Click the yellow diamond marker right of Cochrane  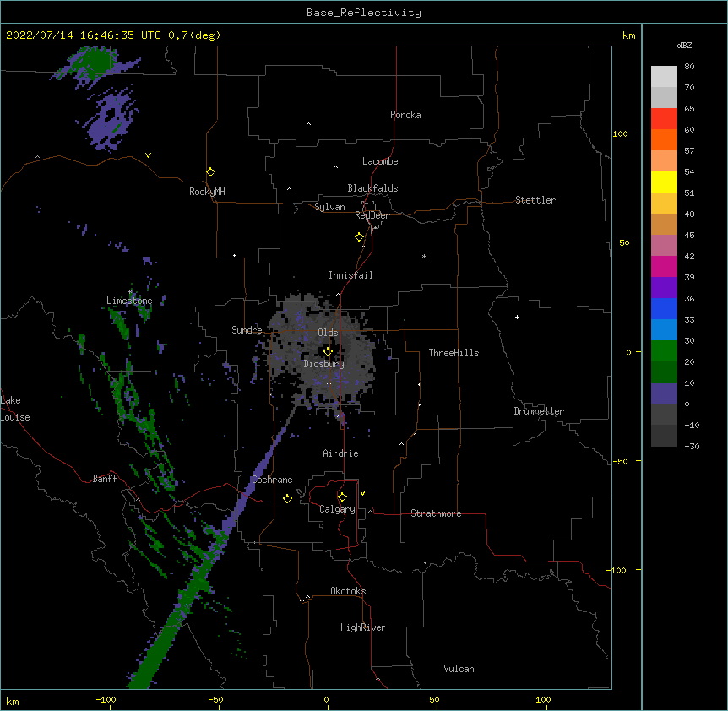[287, 498]
